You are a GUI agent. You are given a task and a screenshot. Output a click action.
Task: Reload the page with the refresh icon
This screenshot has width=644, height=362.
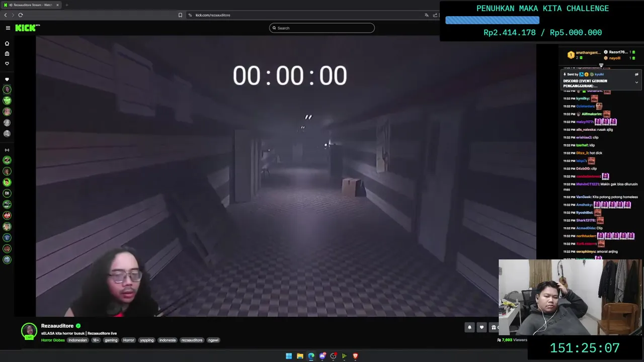(x=21, y=15)
